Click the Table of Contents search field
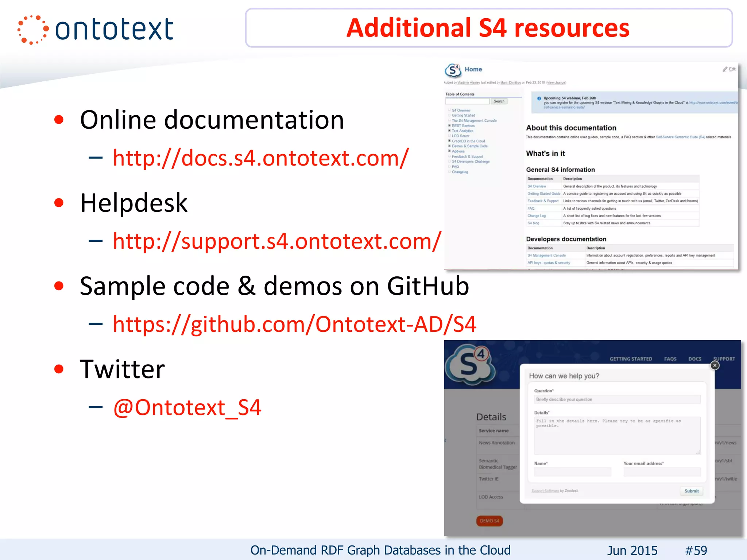The image size is (747, 560). 467,101
